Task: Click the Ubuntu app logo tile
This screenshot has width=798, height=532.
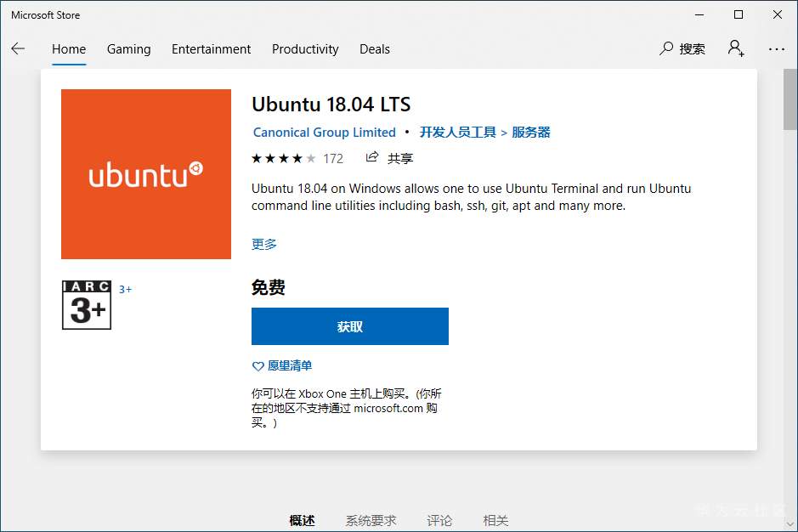Action: 146,174
